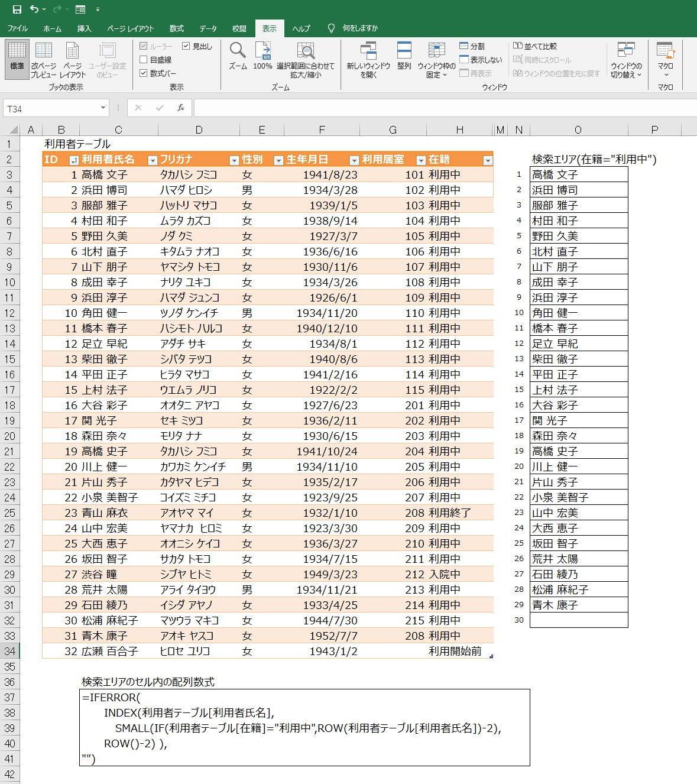
Task: Select the 標準 (Normal) view icon
Action: tap(17, 58)
